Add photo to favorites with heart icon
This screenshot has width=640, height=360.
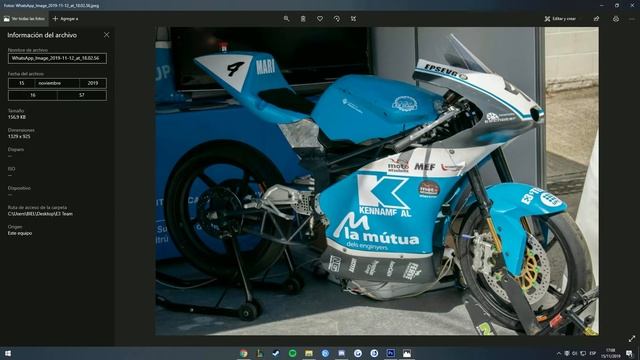(320, 19)
